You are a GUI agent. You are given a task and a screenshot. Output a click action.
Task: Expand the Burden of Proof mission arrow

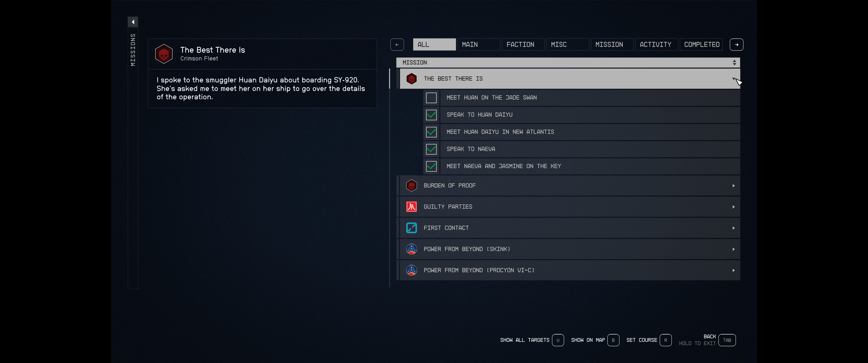(734, 186)
